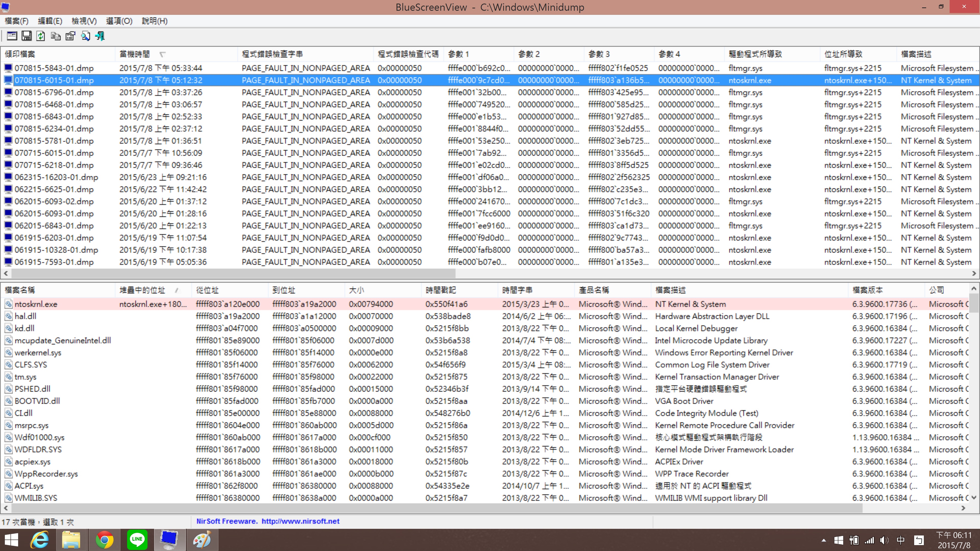
Task: Open Google Chrome from the taskbar
Action: tap(104, 540)
